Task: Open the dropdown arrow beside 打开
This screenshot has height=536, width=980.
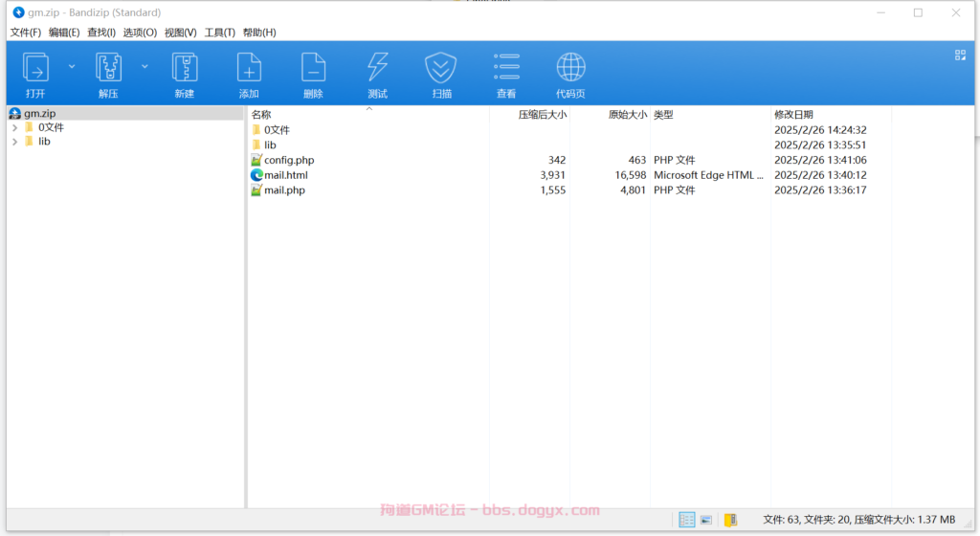Action: [72, 67]
